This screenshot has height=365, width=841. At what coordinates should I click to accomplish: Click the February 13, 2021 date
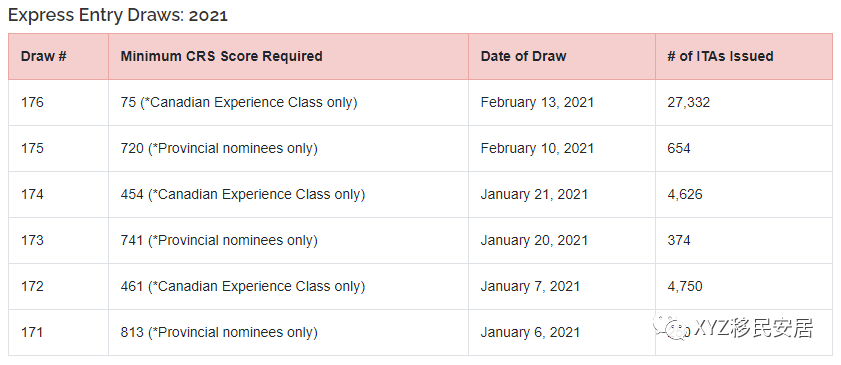537,102
